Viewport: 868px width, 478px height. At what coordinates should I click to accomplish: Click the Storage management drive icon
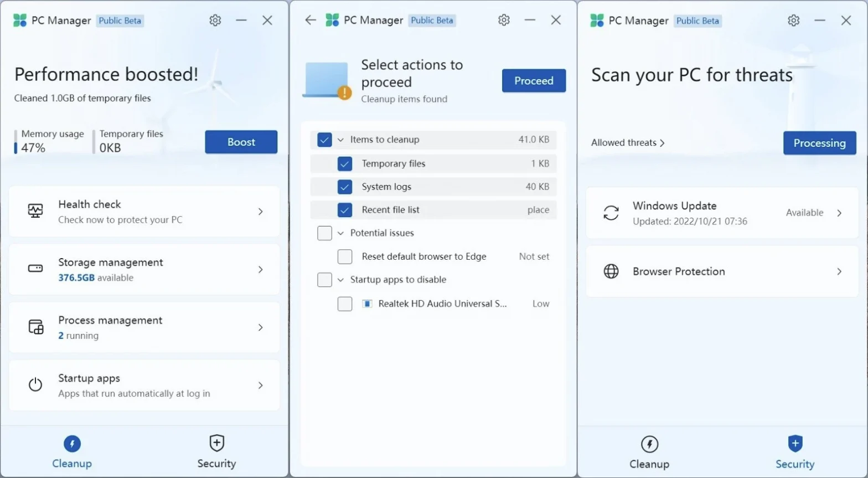[x=35, y=269]
